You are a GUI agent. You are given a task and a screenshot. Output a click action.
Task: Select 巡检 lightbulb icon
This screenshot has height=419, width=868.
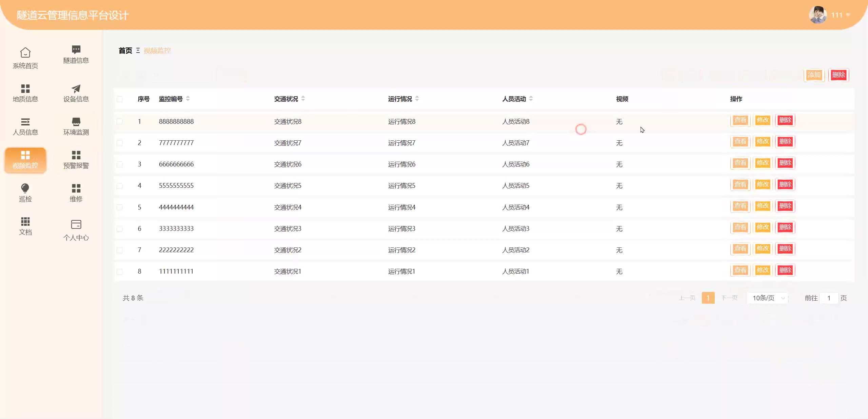25,188
